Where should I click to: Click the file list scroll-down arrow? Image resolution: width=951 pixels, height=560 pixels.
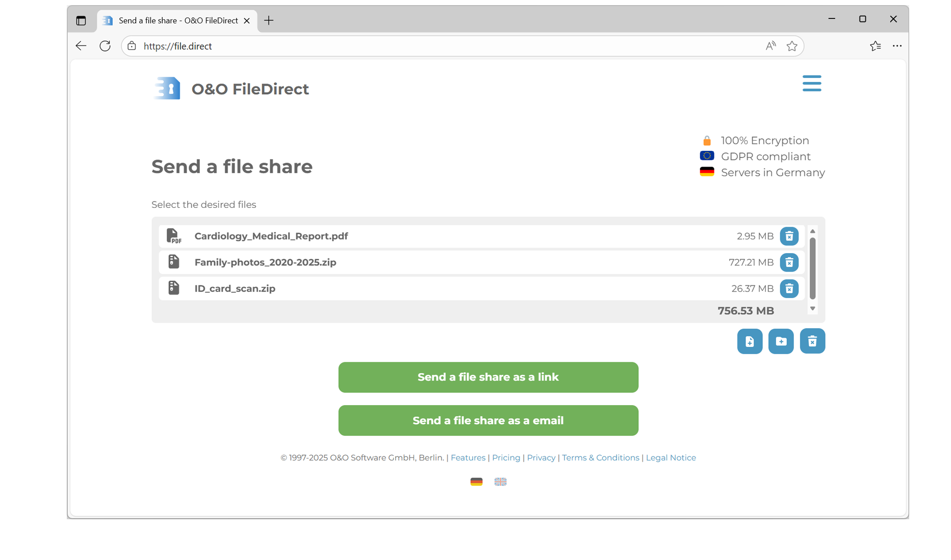coord(812,309)
